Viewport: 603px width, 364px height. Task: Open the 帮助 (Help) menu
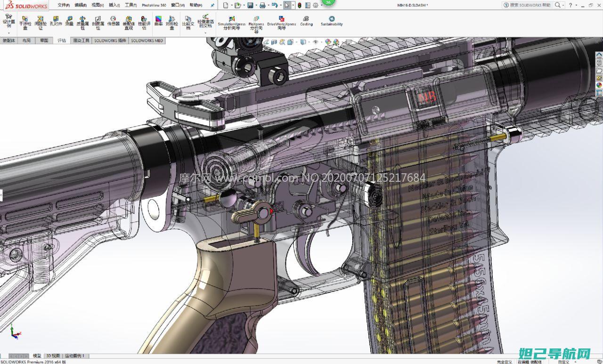196,5
